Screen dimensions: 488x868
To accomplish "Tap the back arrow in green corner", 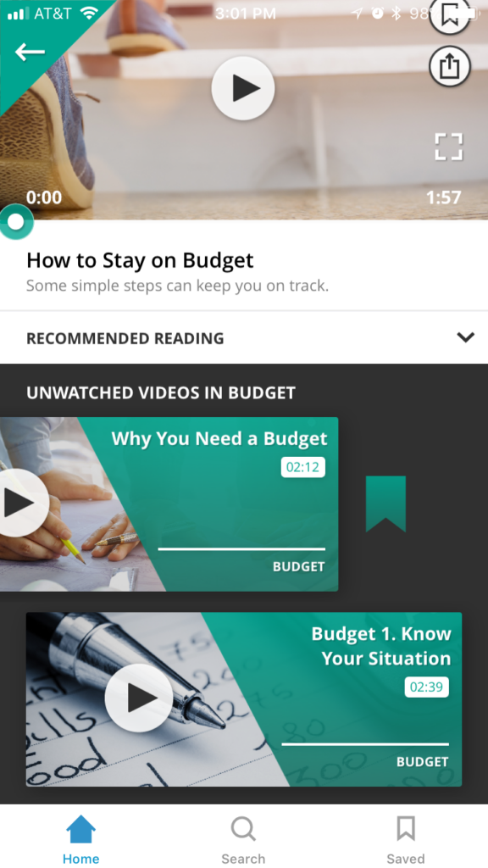I will (30, 52).
